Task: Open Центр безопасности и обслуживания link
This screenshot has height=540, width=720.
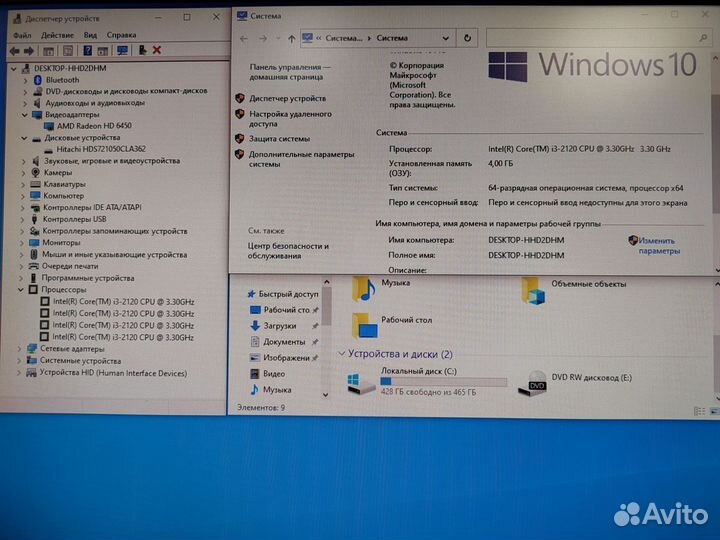Action: pyautogui.click(x=288, y=251)
